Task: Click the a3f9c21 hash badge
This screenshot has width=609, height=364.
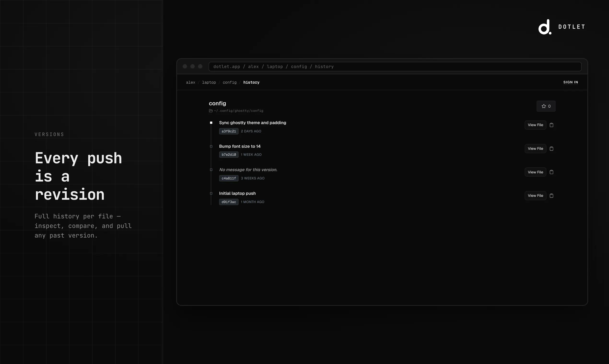Action: [x=229, y=131]
